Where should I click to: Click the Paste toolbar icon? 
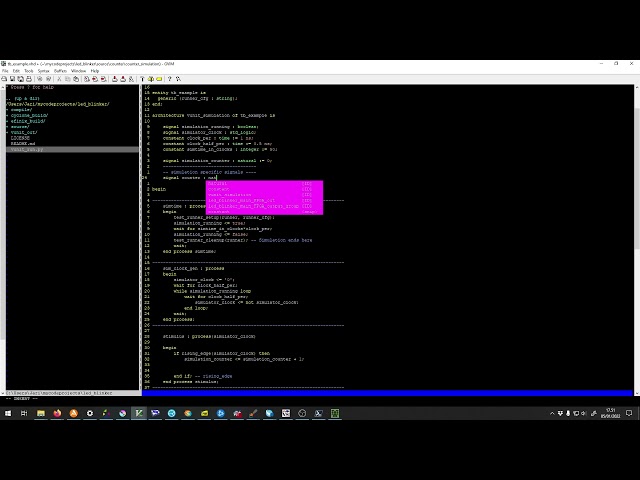[76, 79]
